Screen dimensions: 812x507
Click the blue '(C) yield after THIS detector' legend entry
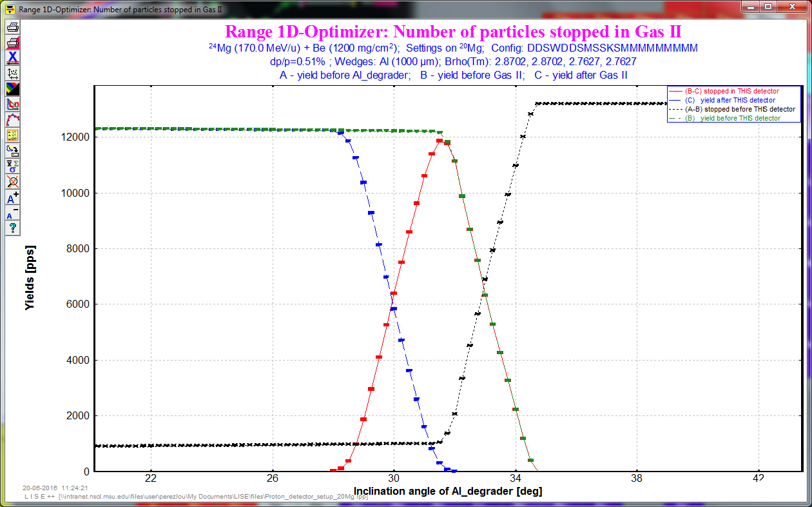[730, 101]
